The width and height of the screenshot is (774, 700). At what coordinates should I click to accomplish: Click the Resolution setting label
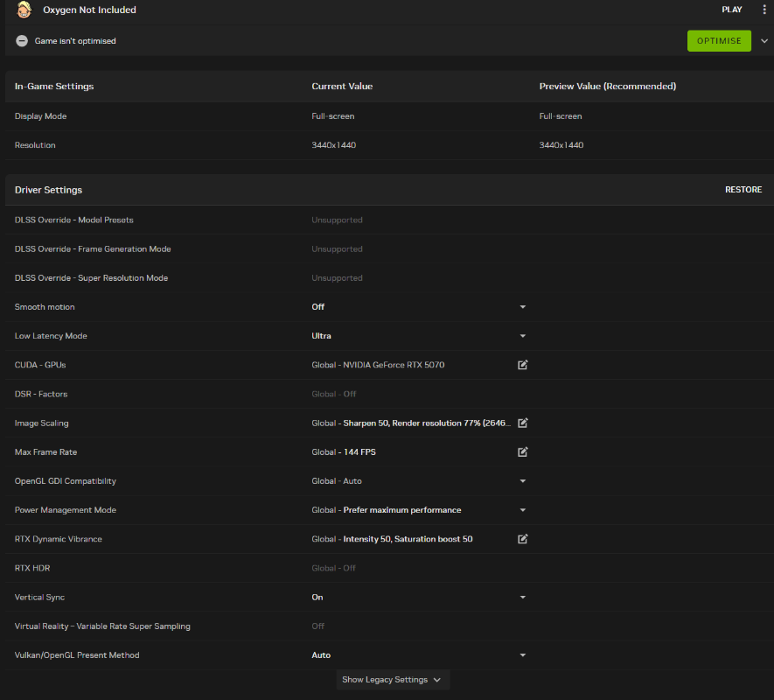(35, 145)
